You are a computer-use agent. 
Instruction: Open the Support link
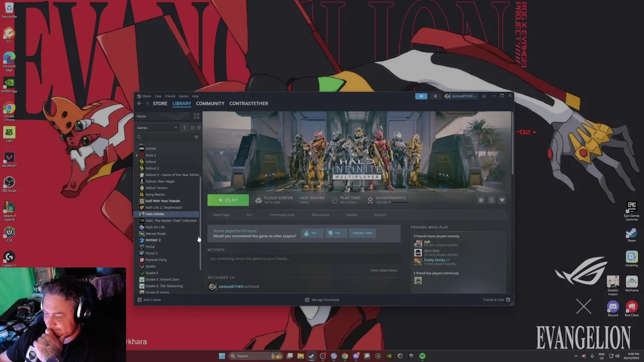379,215
